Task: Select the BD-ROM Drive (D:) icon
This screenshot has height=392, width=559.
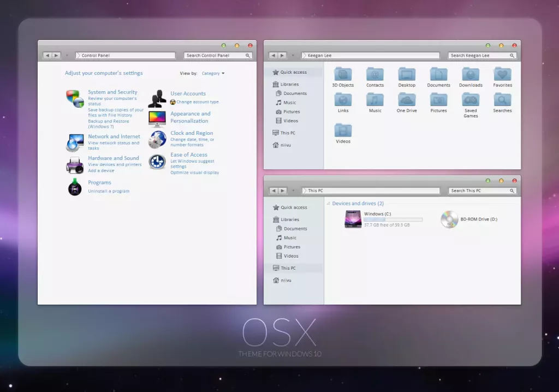Action: 449,218
